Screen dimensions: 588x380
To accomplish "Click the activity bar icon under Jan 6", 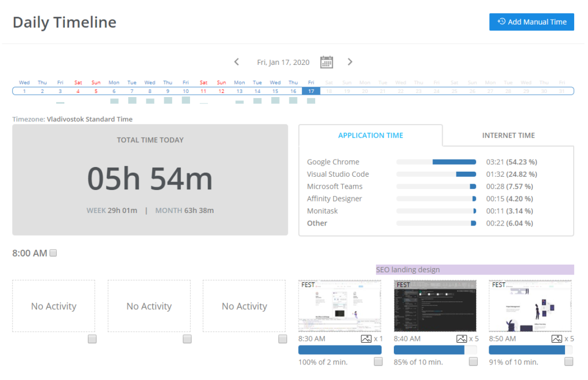I will coord(114,100).
